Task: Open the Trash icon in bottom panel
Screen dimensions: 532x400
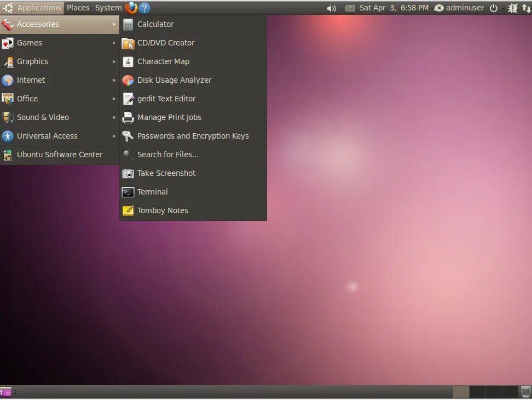Action: 525,392
